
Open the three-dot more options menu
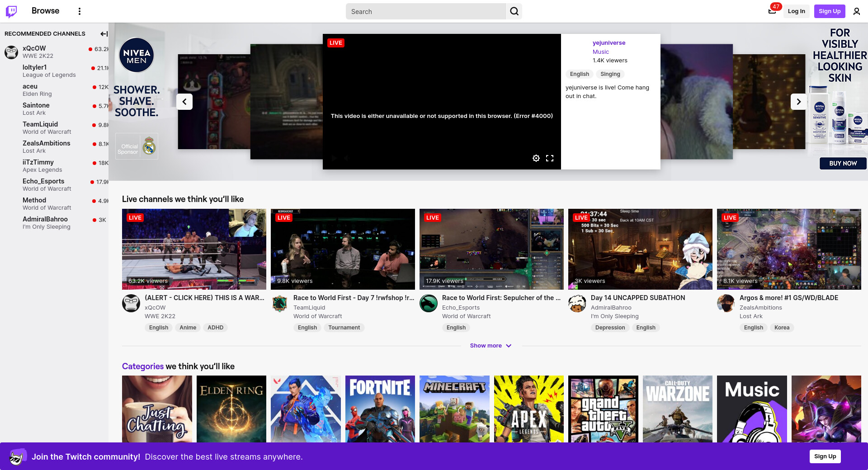point(80,11)
